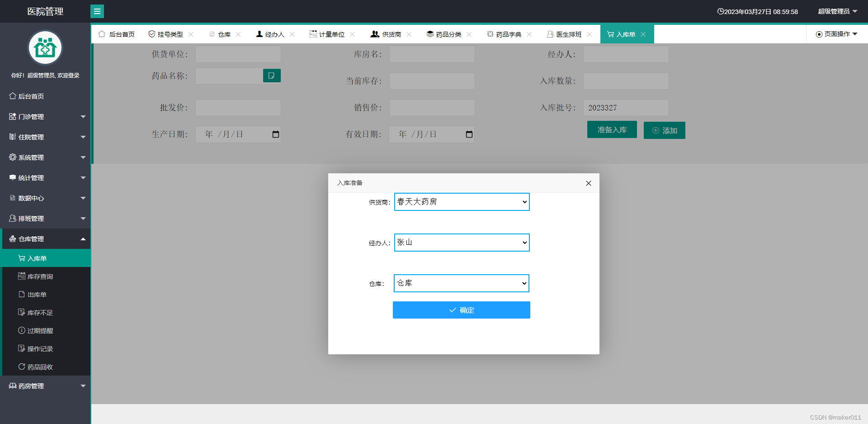Select 入库单 in the sidebar submenu
Screen dimensions: 868x424
[46, 258]
